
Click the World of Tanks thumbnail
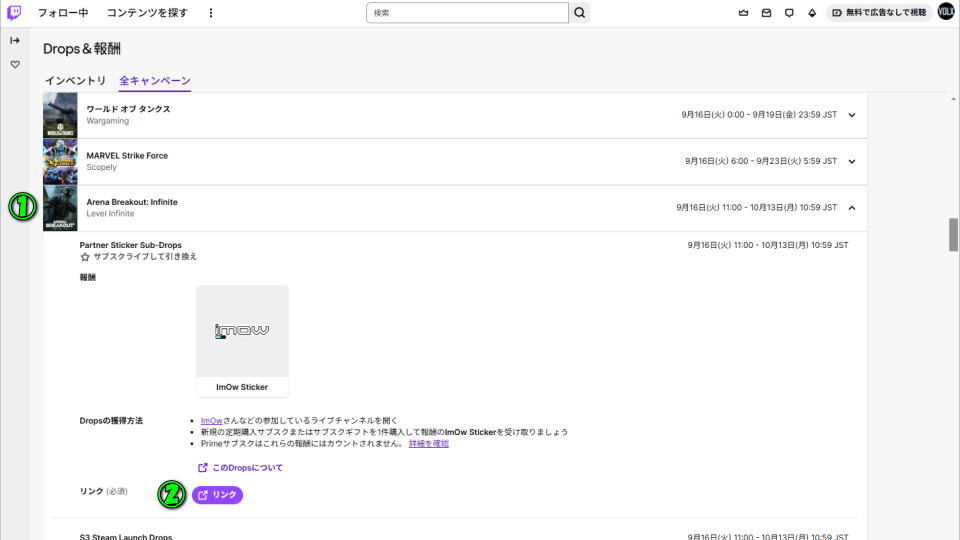coord(60,115)
